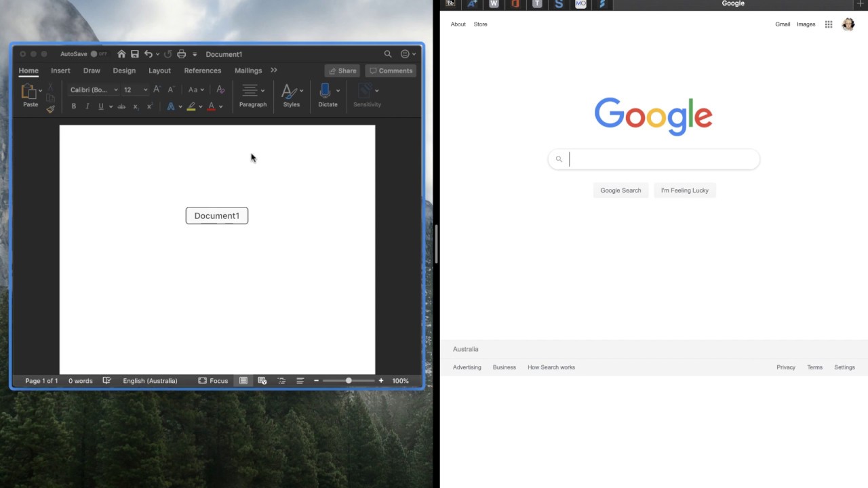Open the Change Case Aa dropdown
Image resolution: width=868 pixels, height=488 pixels.
pyautogui.click(x=196, y=89)
